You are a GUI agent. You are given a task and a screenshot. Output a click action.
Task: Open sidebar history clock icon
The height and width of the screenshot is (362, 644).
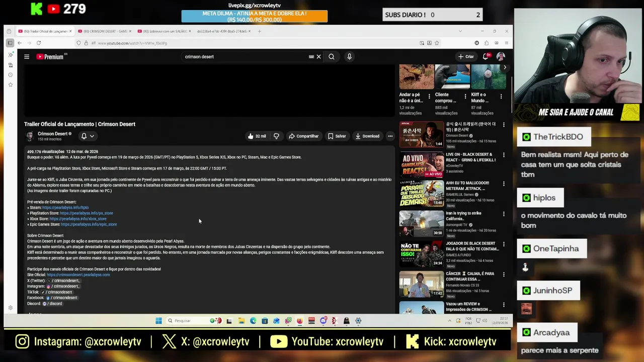coord(10,75)
